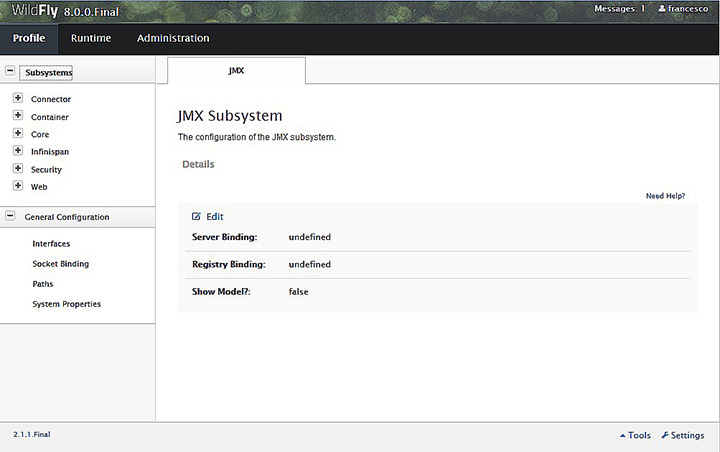
Task: Select the JMX tab
Action: (236, 71)
